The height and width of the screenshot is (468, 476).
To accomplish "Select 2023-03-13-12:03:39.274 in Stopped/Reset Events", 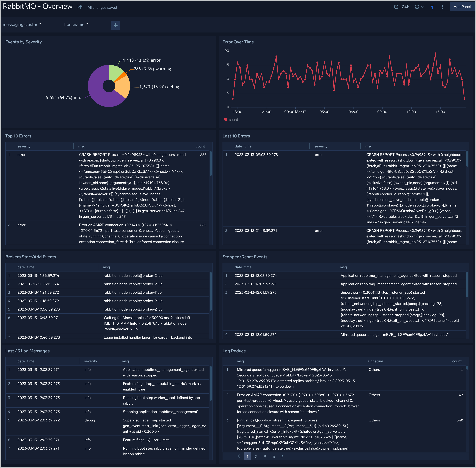I will 256,276.
